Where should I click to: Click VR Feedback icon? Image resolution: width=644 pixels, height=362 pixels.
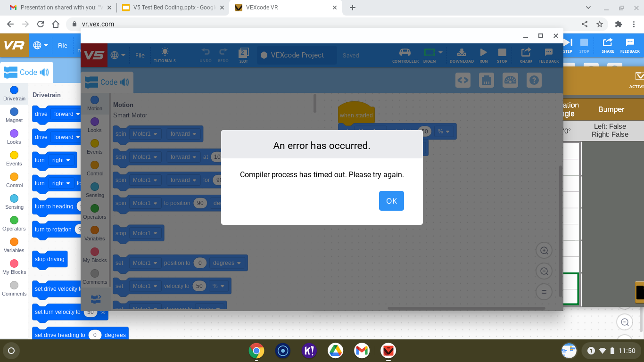[x=630, y=46]
